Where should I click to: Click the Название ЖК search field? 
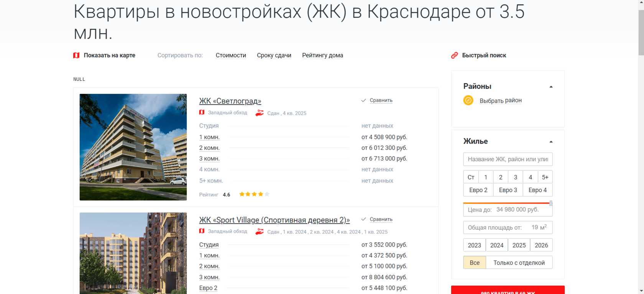coord(508,159)
